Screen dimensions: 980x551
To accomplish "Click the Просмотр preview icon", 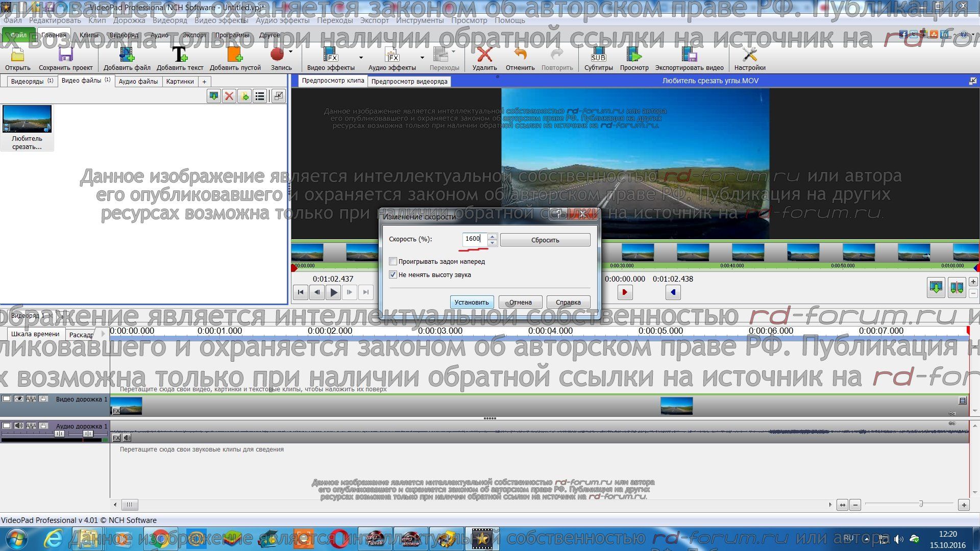I will pyautogui.click(x=634, y=55).
